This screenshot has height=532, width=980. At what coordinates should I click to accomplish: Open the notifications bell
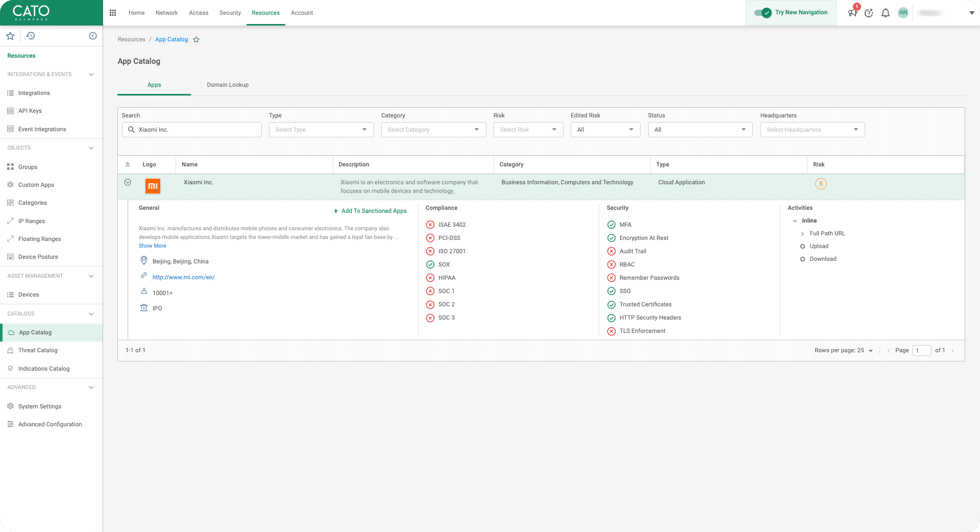point(886,13)
